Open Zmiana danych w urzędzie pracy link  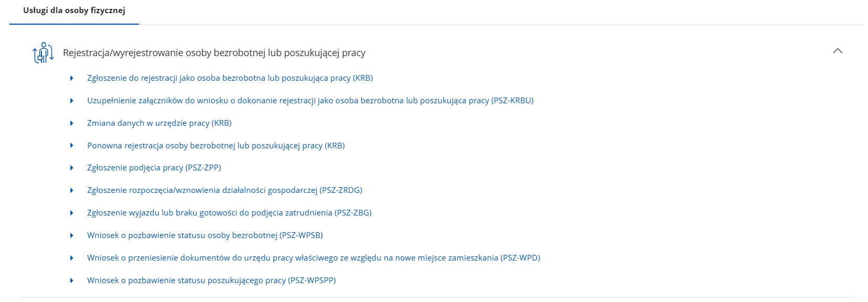click(x=159, y=123)
